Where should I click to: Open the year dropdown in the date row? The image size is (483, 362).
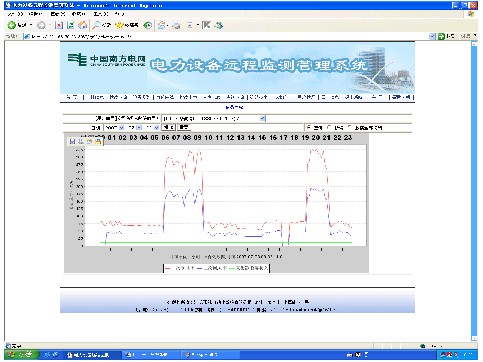click(122, 127)
